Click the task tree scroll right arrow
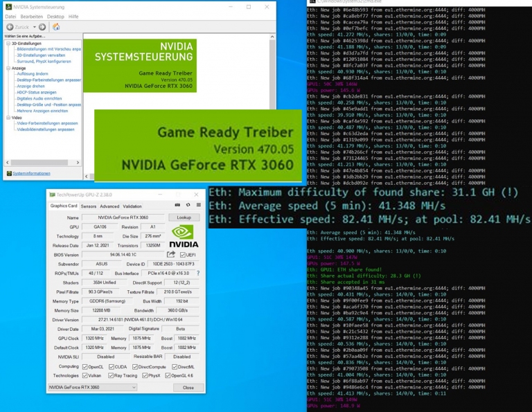Image resolution: width=532 pixels, height=412 pixels. click(x=78, y=163)
